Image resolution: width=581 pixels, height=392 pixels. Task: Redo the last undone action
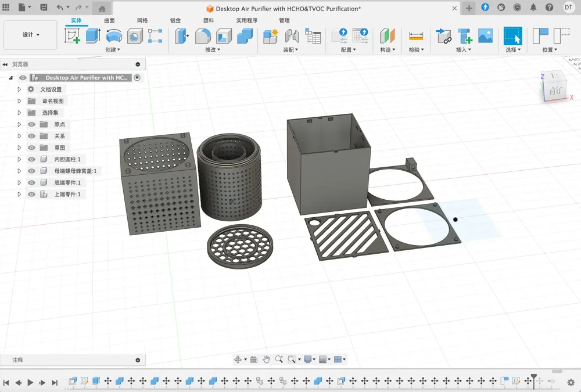[x=78, y=7]
